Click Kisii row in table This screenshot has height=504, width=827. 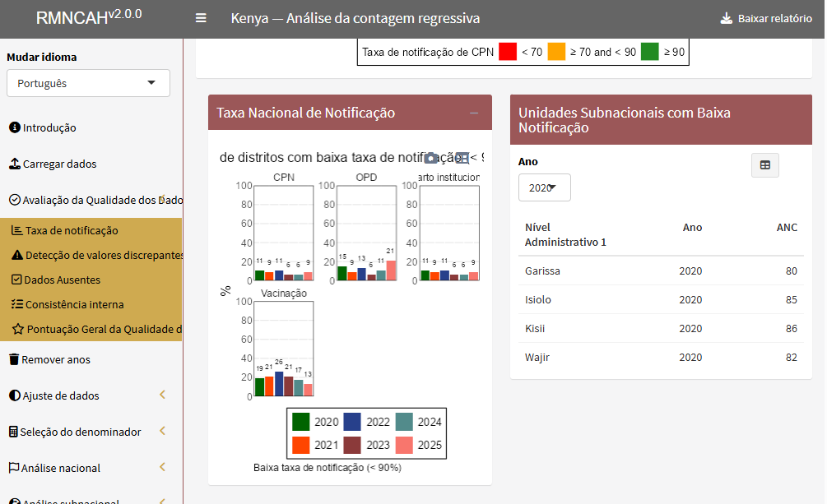(x=661, y=328)
